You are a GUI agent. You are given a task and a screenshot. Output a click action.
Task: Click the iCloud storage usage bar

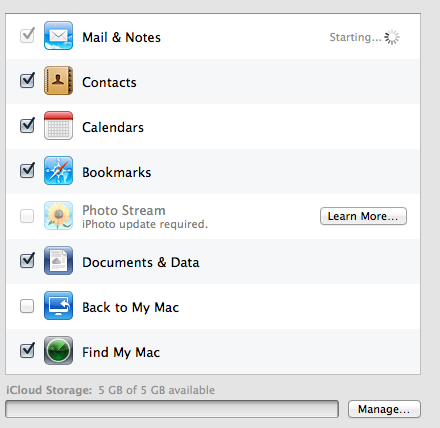click(172, 409)
